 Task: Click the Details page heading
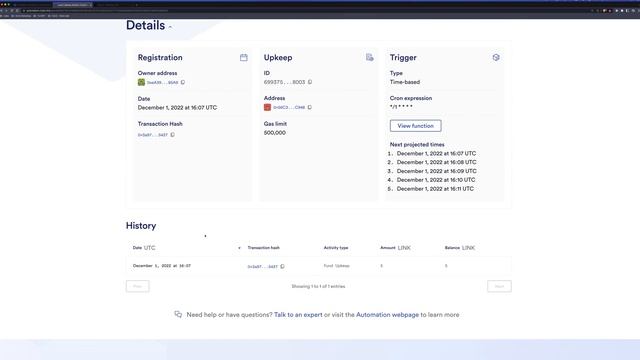point(145,25)
